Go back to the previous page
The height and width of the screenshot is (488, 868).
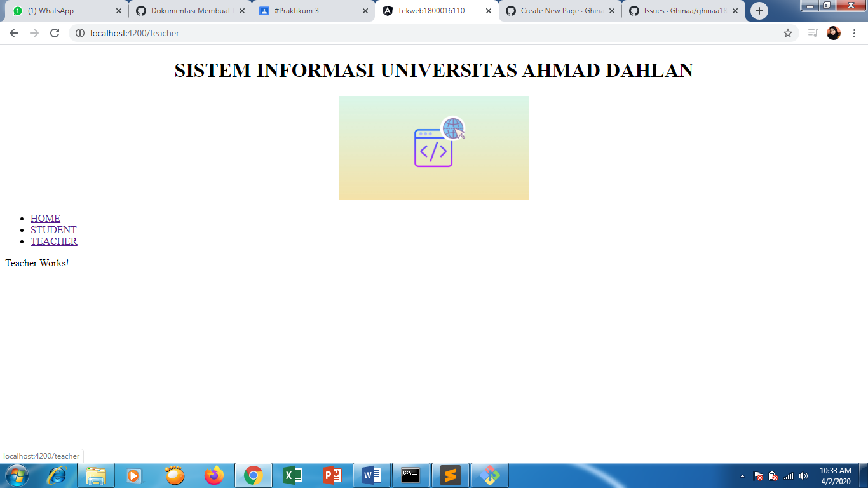pos(14,33)
